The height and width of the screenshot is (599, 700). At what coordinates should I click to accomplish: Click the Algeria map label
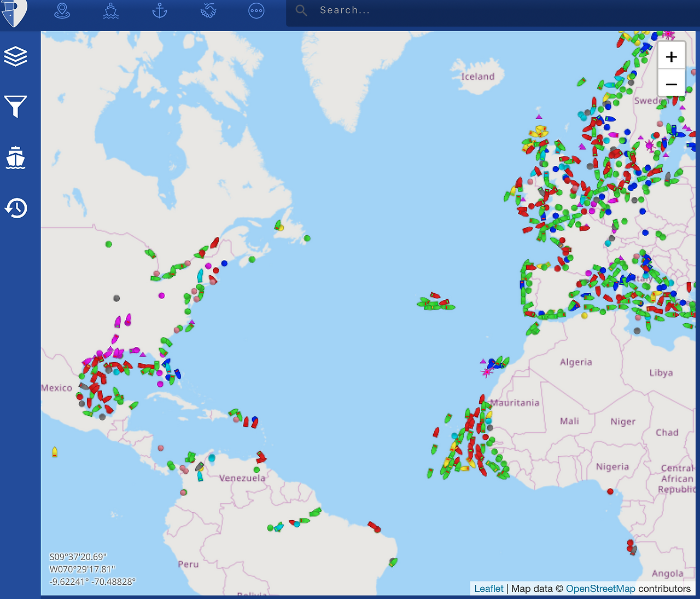tap(576, 362)
